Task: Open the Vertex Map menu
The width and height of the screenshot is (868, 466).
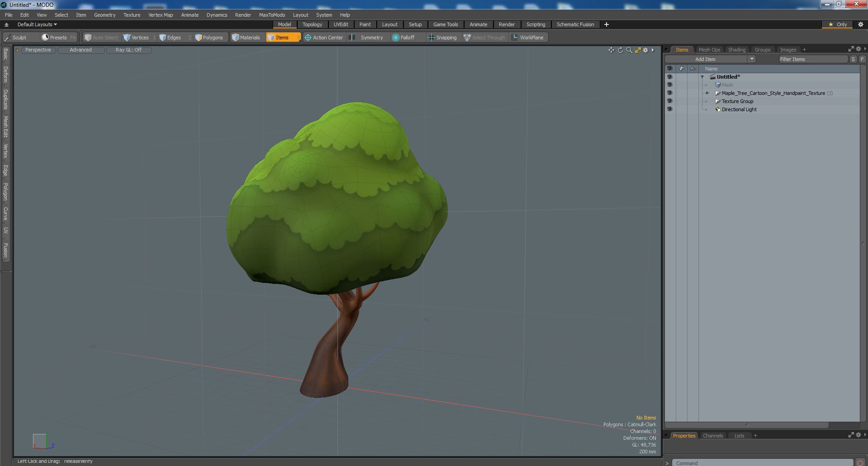Action: pyautogui.click(x=161, y=15)
